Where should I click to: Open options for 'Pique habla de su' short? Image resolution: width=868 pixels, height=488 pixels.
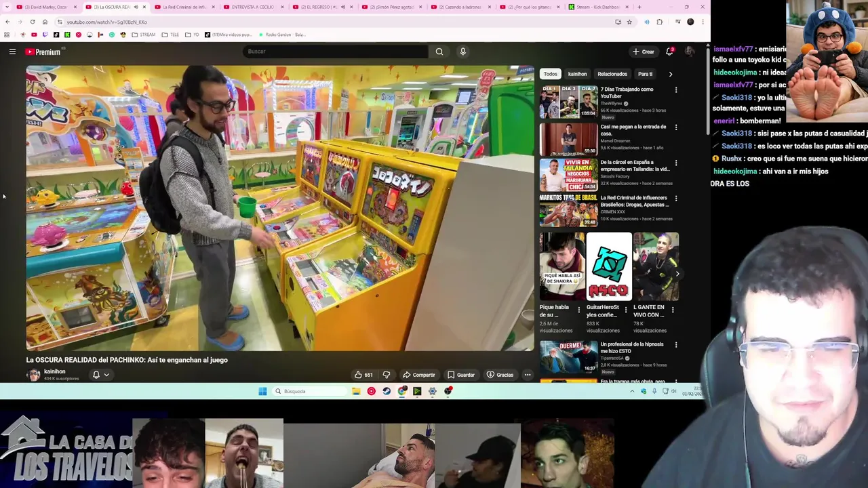pos(578,310)
